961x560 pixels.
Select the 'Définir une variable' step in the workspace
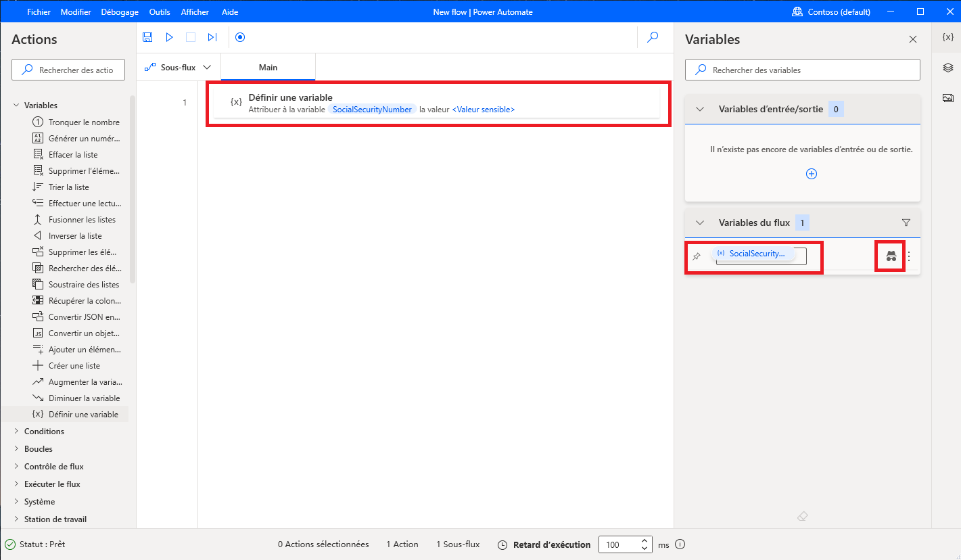pyautogui.click(x=436, y=103)
